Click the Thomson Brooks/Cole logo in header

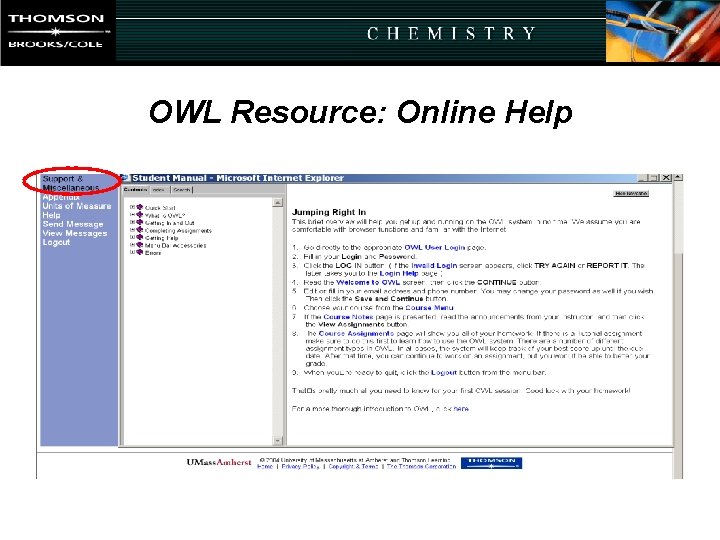[58, 32]
